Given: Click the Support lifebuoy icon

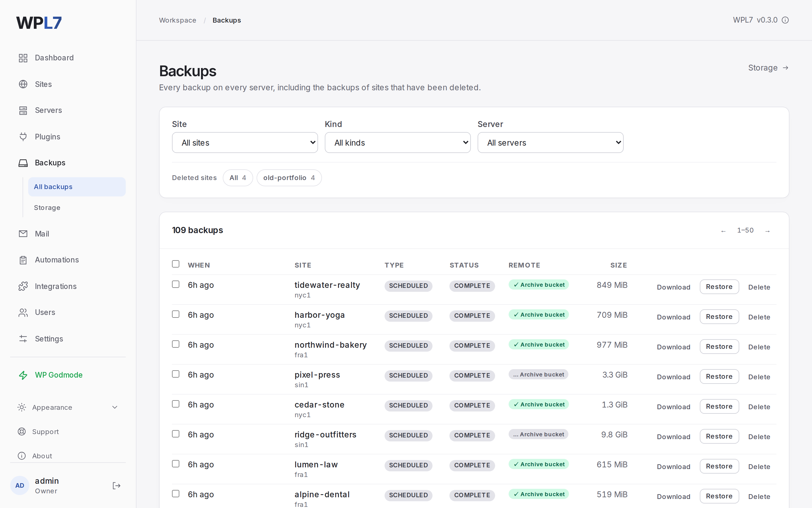Looking at the screenshot, I should tap(22, 432).
